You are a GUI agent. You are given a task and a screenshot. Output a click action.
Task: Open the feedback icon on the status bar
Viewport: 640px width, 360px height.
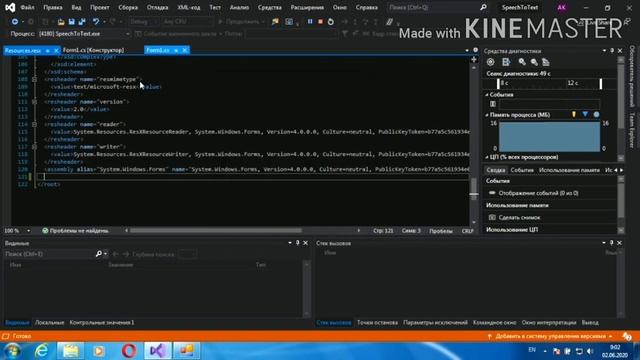pyautogui.click(x=627, y=336)
